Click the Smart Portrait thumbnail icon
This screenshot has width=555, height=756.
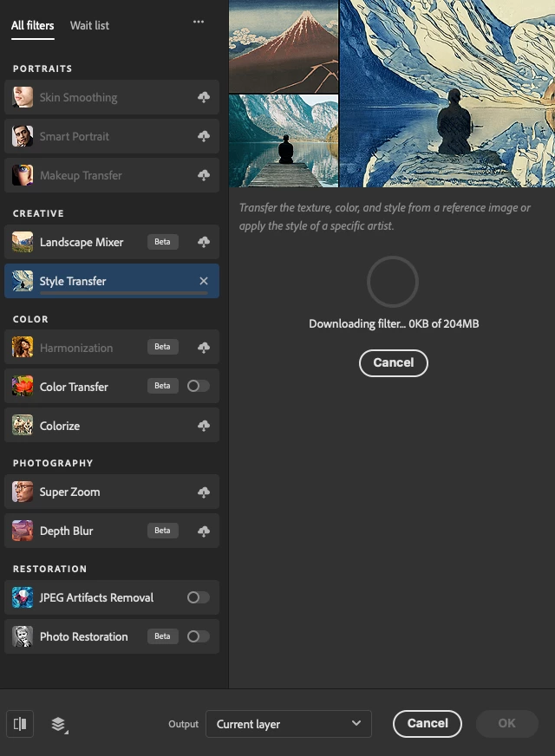click(x=23, y=136)
